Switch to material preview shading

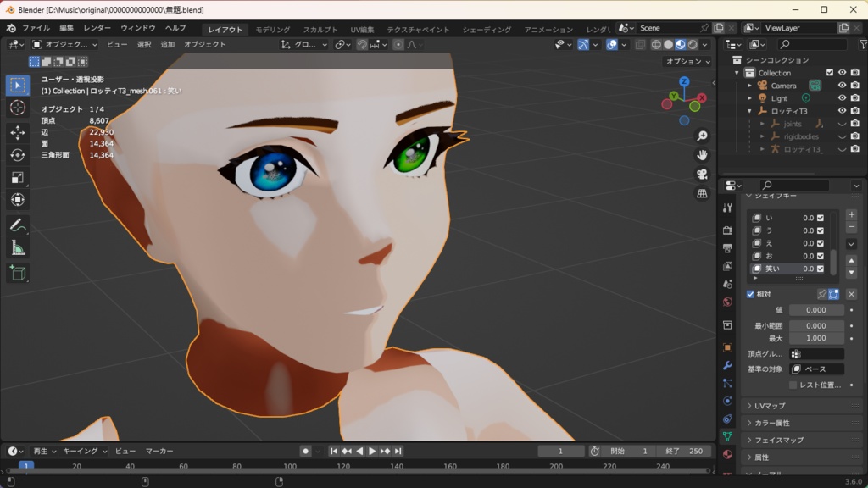click(681, 44)
